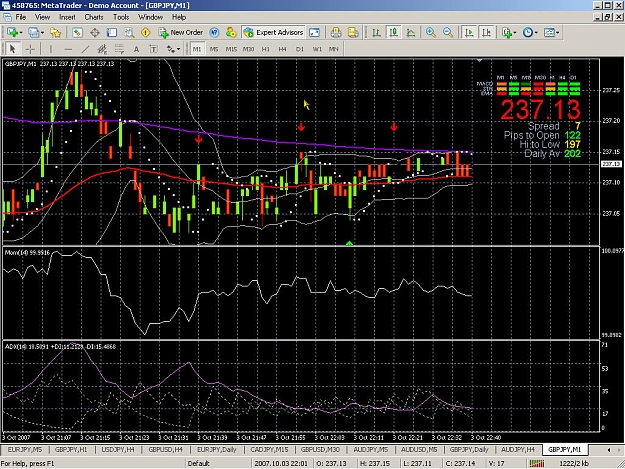The width and height of the screenshot is (625, 469).
Task: Open the Print Preview icon
Action: [x=353, y=32]
